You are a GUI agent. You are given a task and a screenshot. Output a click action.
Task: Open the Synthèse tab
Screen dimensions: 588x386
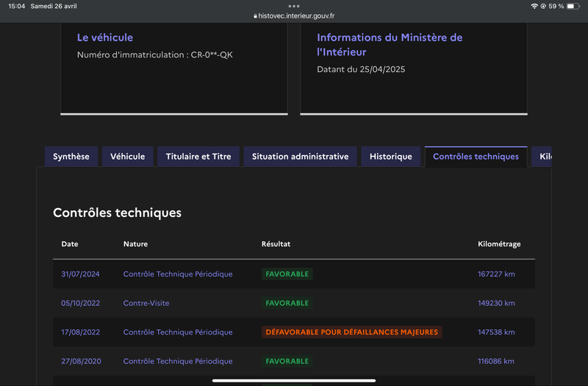[71, 157]
